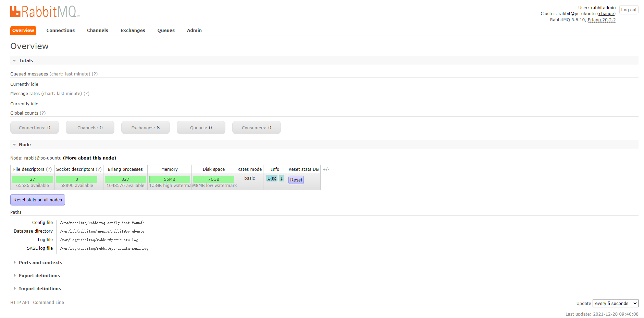This screenshot has width=644, height=318.
Task: Toggle node table columns with +/-
Action: 326,169
